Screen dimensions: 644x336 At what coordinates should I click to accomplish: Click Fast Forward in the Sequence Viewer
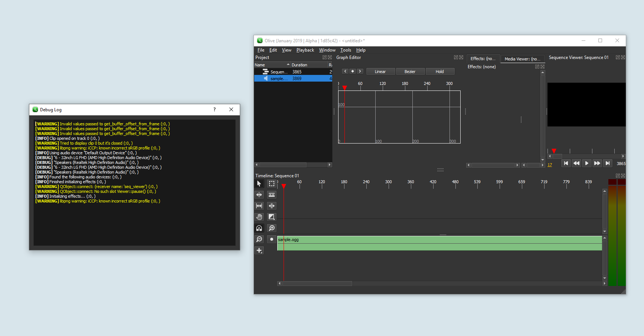[x=597, y=163]
